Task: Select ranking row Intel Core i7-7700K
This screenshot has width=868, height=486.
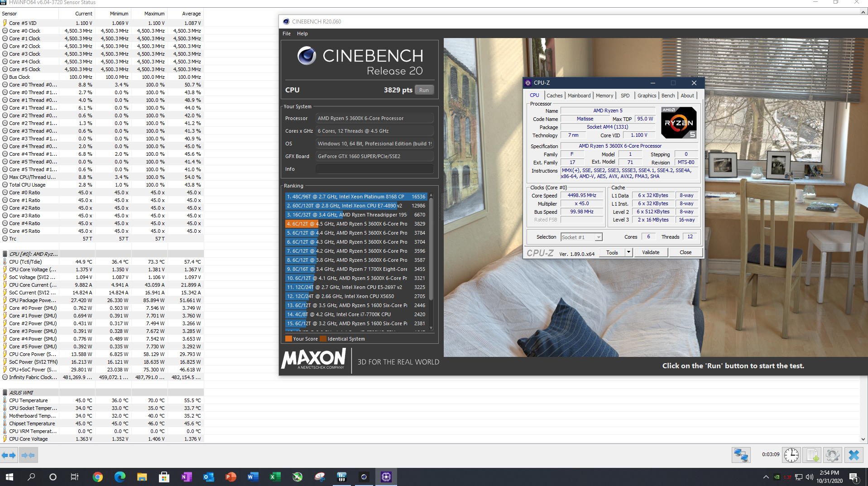Action: pyautogui.click(x=356, y=314)
